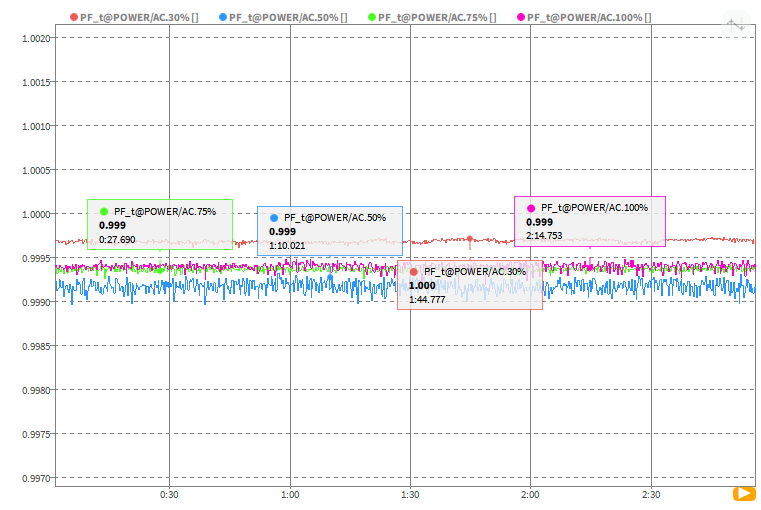Select the magenta-bordered AC.100% tooltip at 2:14.753
Image resolution: width=761 pixels, height=510 pixels.
(589, 221)
